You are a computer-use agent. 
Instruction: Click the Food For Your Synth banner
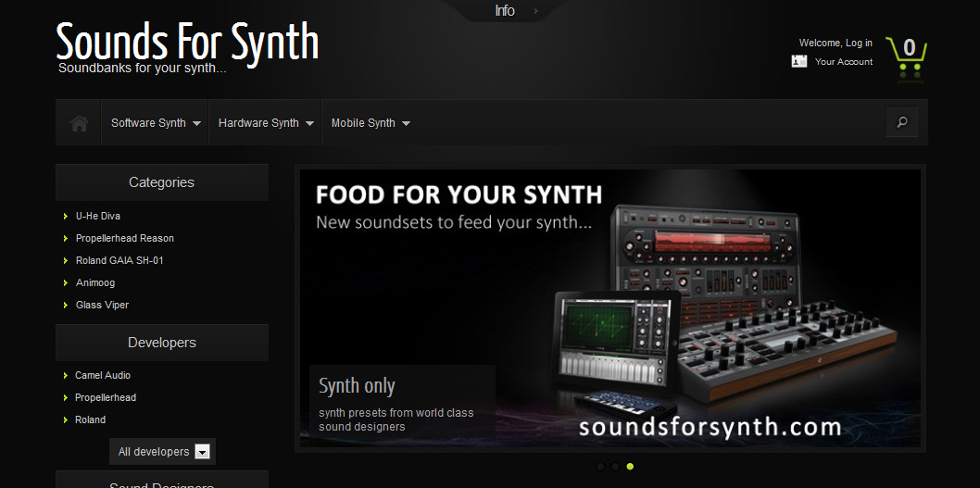(x=609, y=307)
